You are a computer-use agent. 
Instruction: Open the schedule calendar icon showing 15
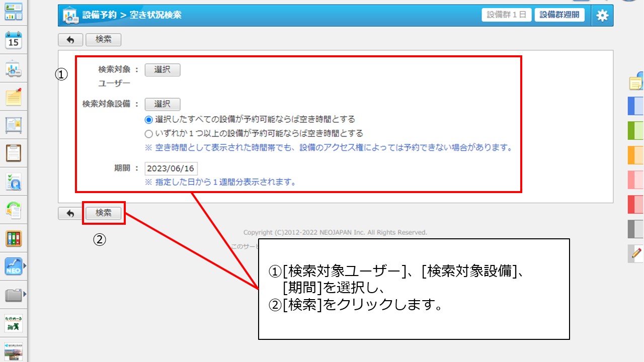pyautogui.click(x=14, y=40)
